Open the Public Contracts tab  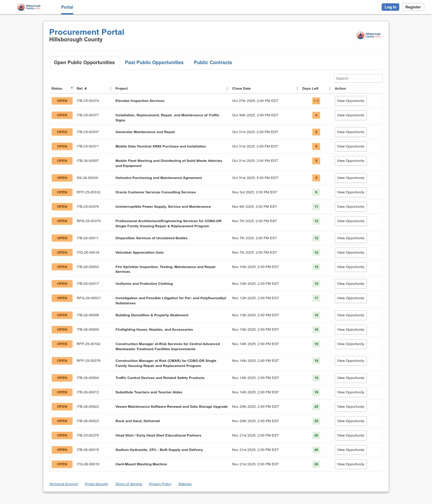pyautogui.click(x=213, y=62)
